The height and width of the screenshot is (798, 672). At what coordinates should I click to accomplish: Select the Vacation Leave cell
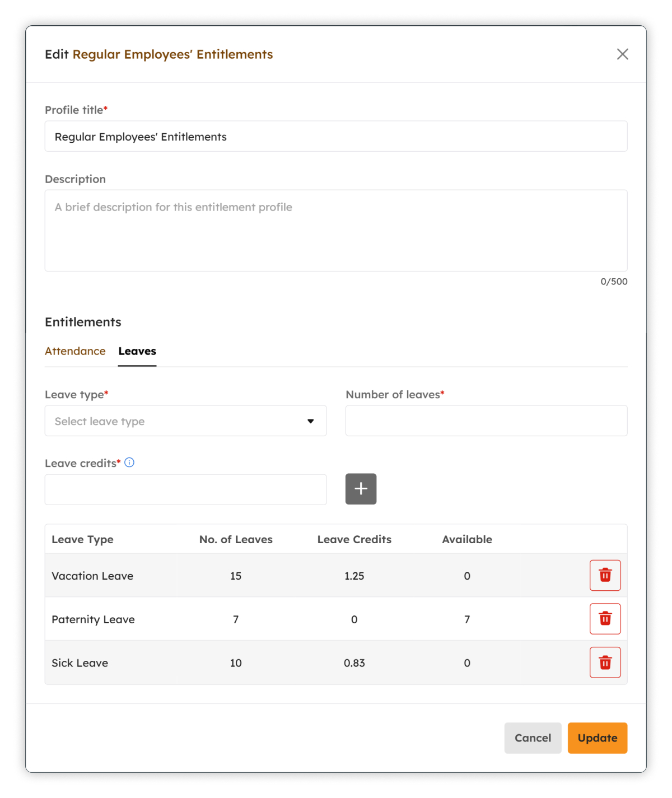(92, 576)
